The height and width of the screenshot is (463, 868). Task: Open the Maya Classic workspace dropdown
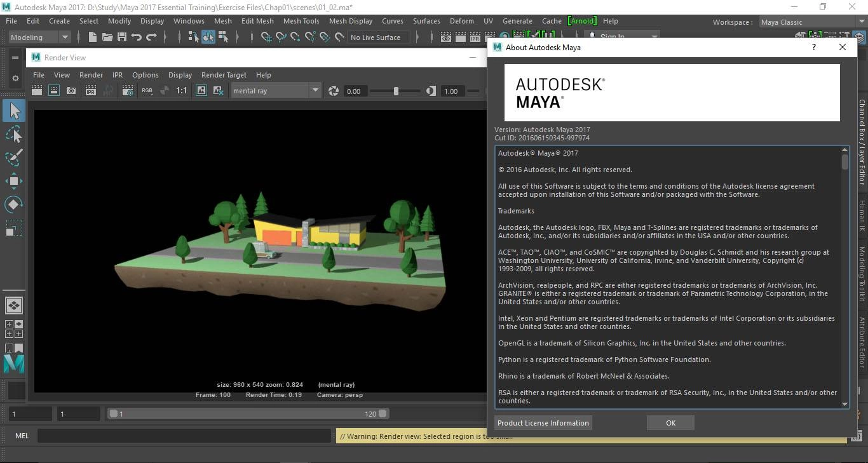(x=811, y=22)
